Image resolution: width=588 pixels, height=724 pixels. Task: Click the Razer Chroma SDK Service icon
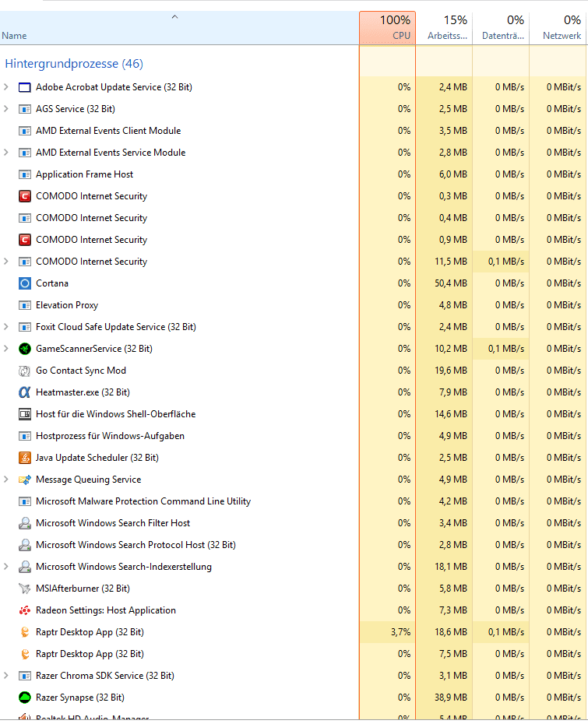[24, 676]
